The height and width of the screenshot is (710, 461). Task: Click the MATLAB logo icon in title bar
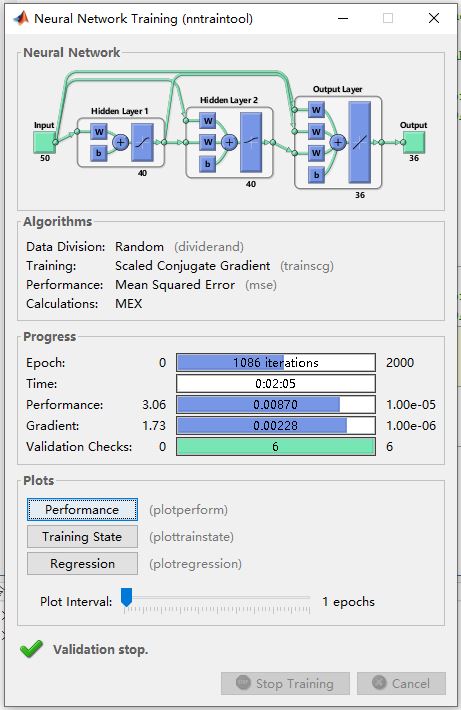(21, 18)
